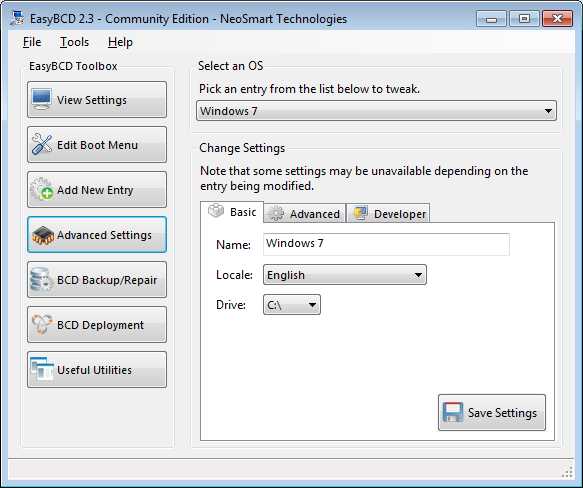
Task: Click the monitor icon on View Settings
Action: 41,99
